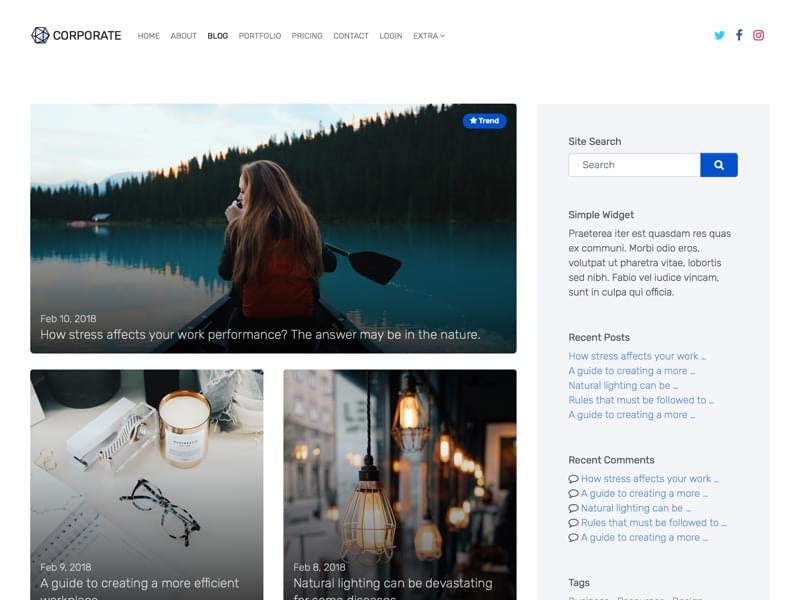Open the Facebook social link
The image size is (800, 600).
click(x=739, y=35)
